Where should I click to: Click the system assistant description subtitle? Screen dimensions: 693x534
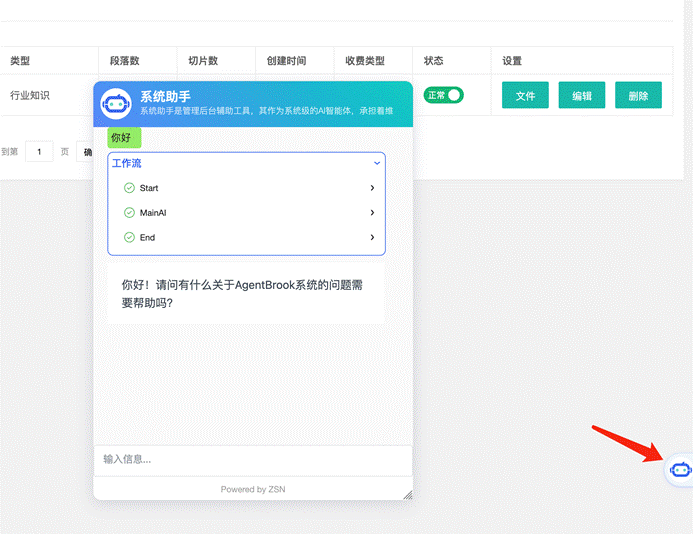267,111
